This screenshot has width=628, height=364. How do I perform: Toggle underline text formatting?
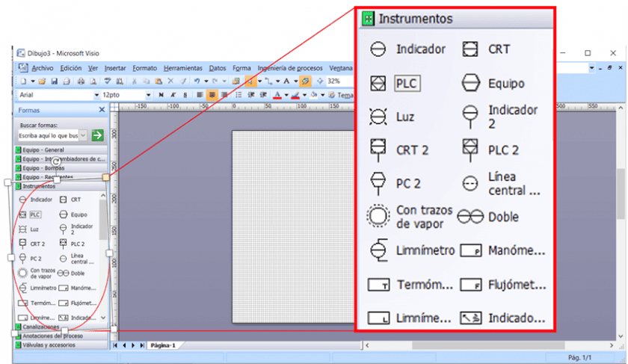(185, 95)
